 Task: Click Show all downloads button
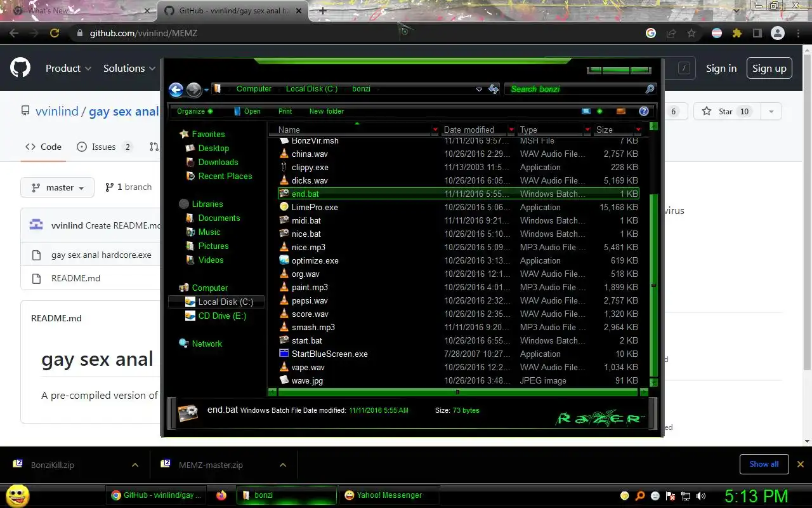tap(764, 464)
